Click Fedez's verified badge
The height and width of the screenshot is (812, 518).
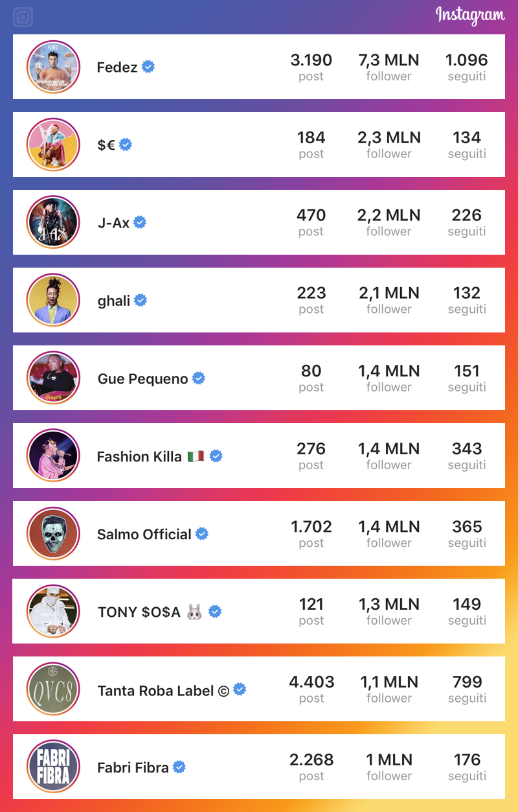[148, 67]
